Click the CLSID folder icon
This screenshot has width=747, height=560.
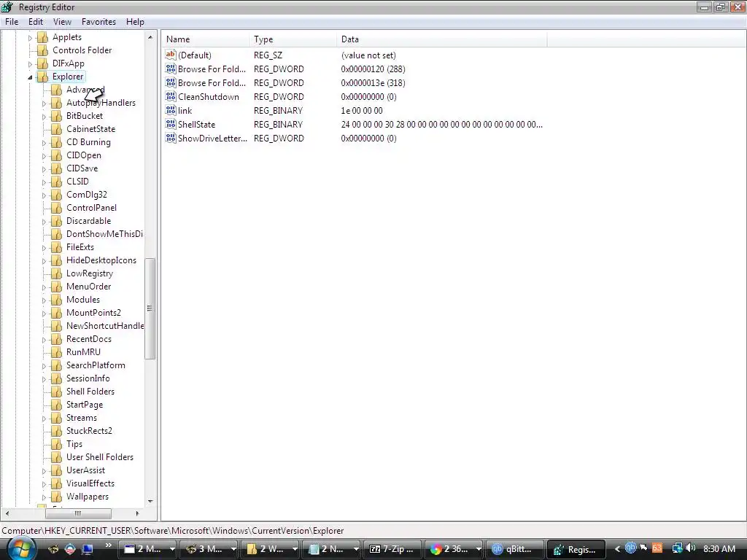coord(56,182)
